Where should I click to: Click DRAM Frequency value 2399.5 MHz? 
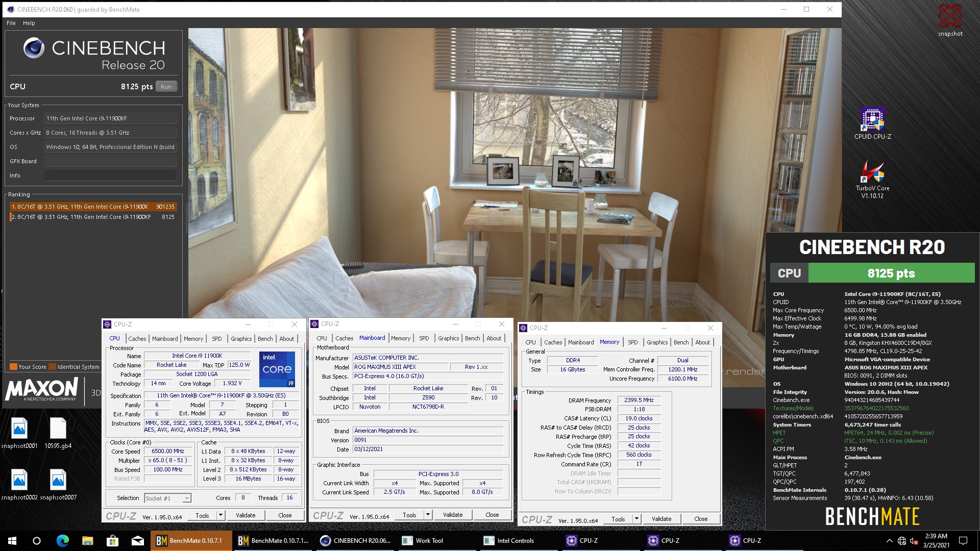pos(639,400)
